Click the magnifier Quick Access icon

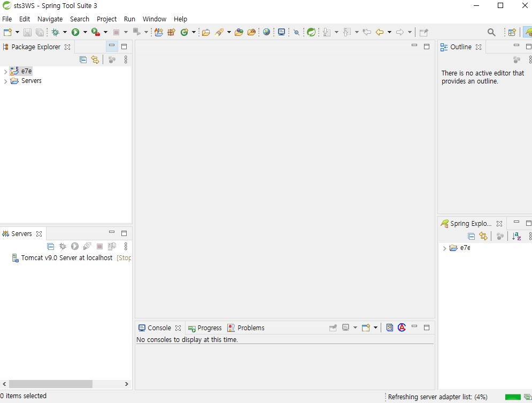click(491, 32)
